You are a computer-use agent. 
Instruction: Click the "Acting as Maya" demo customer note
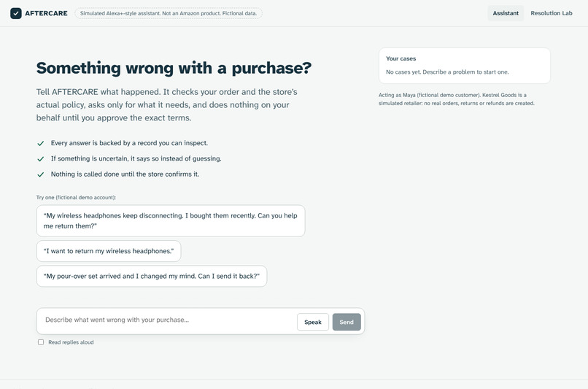pyautogui.click(x=457, y=99)
